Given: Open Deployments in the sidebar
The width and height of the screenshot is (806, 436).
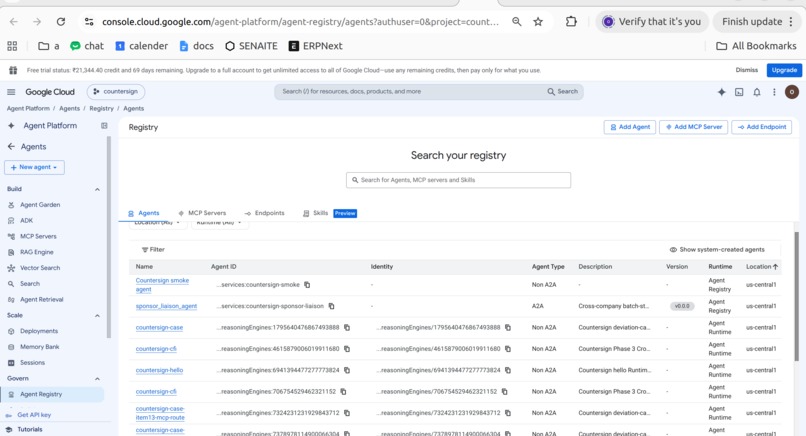Looking at the screenshot, I should [39, 331].
